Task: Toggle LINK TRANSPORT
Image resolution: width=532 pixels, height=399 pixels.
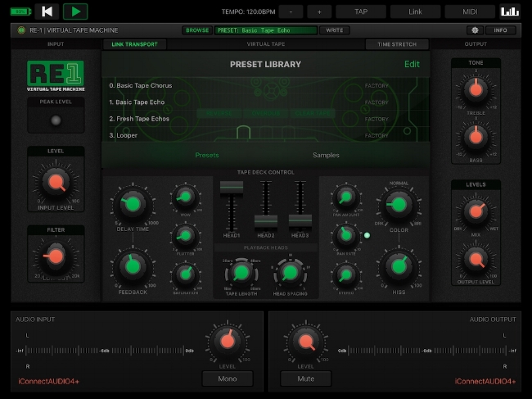Action: click(x=134, y=44)
